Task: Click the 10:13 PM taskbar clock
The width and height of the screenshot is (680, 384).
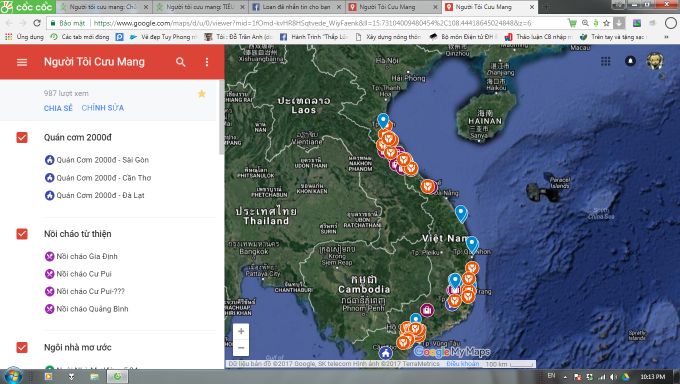Action: pyautogui.click(x=653, y=377)
